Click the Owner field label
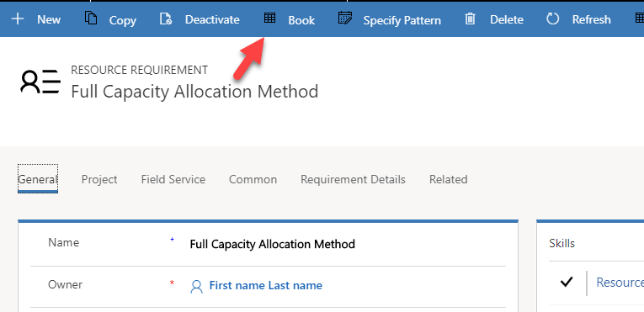 pos(66,284)
